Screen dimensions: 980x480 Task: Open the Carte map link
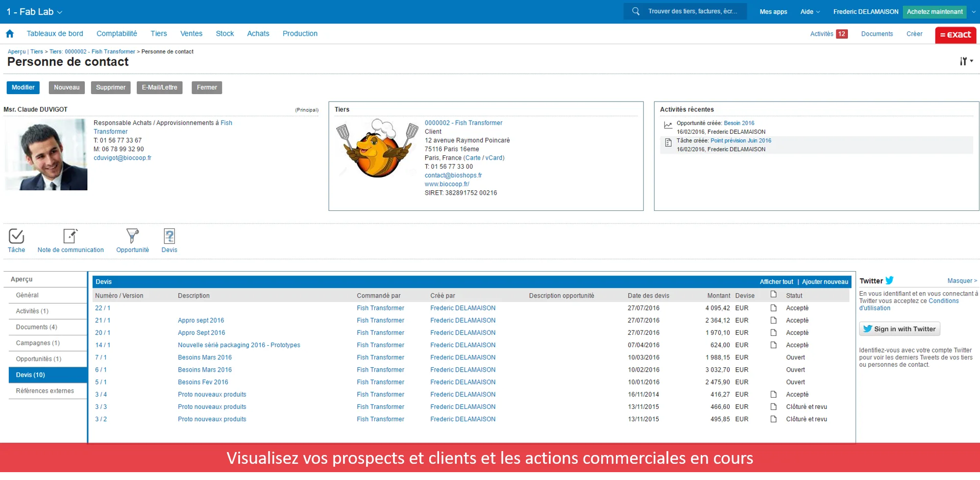[473, 158]
